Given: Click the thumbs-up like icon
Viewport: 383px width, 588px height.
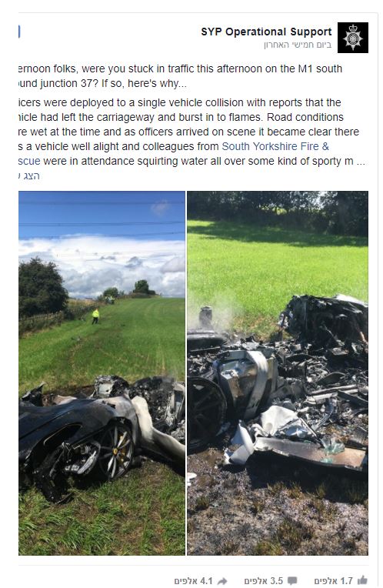Looking at the screenshot, I should coord(362,580).
